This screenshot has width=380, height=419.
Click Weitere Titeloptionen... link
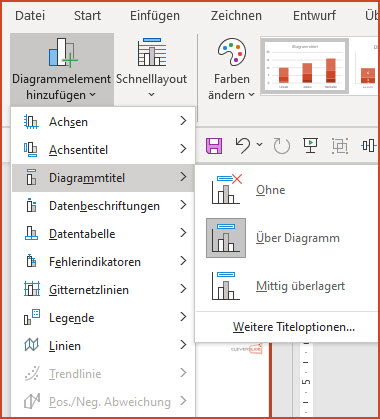(294, 327)
